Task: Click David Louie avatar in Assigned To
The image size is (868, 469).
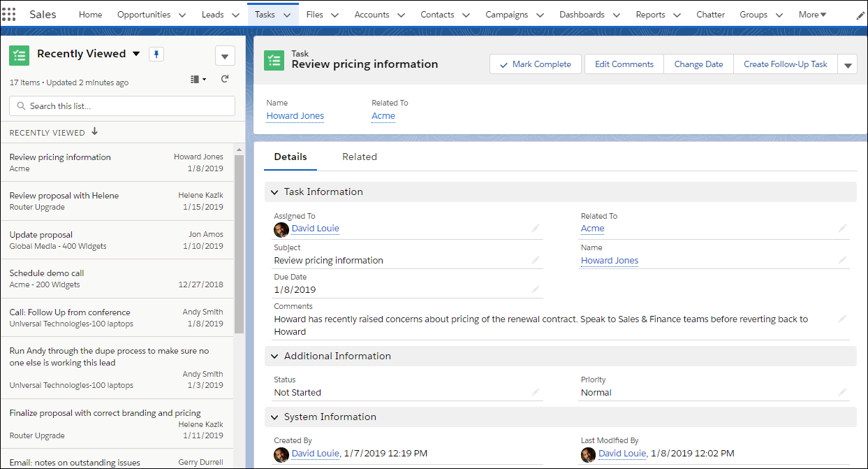Action: tap(281, 229)
